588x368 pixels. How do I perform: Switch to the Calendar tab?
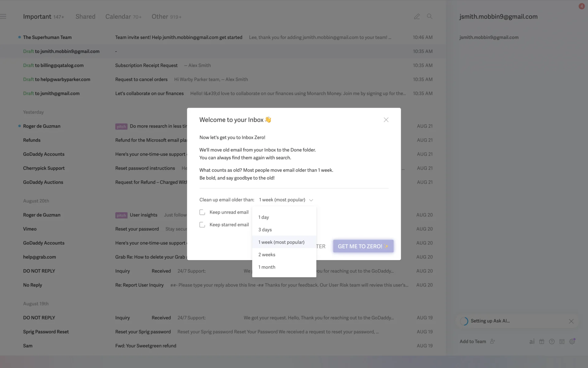[x=118, y=17]
